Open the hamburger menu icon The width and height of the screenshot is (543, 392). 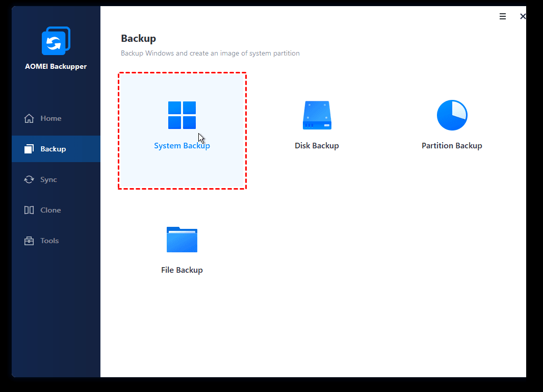click(x=503, y=16)
